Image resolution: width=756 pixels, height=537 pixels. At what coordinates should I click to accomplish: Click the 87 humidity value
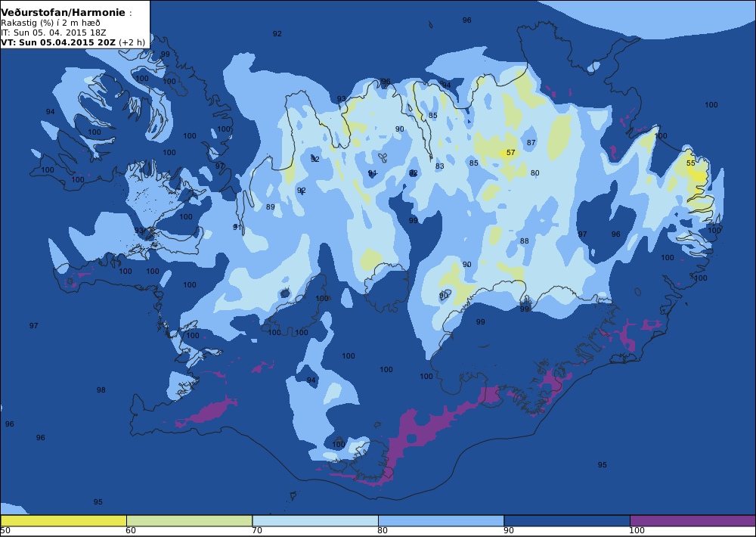coord(531,143)
